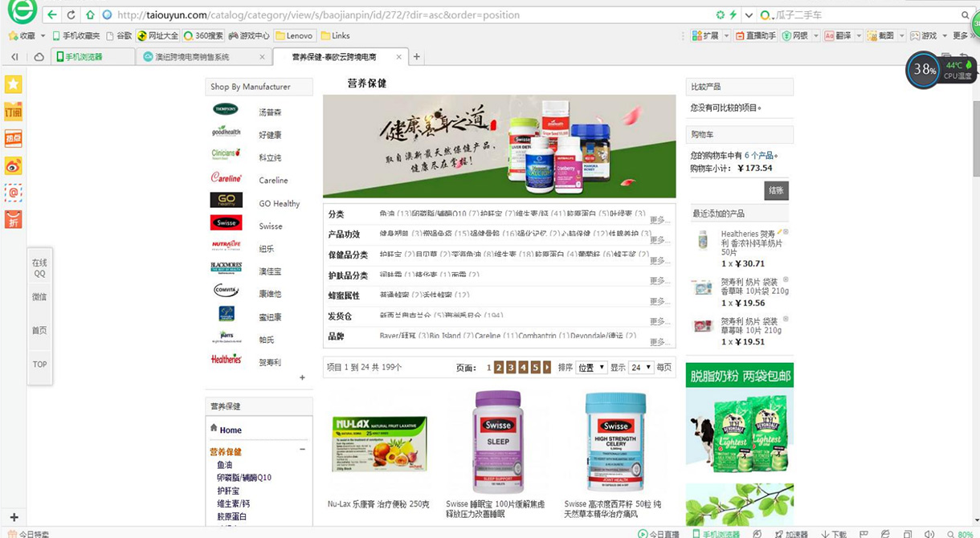
Task: Collapse the 营养保健 category tree
Action: click(303, 450)
